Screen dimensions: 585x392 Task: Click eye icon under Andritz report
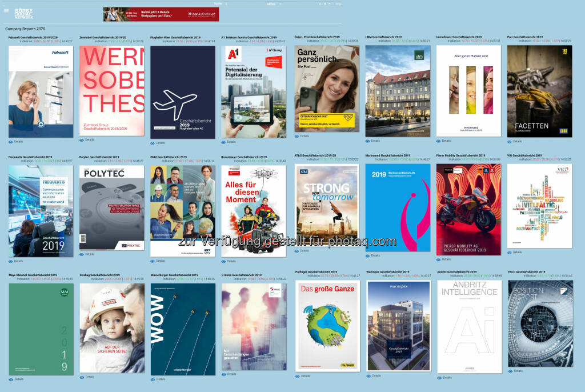[x=439, y=377]
